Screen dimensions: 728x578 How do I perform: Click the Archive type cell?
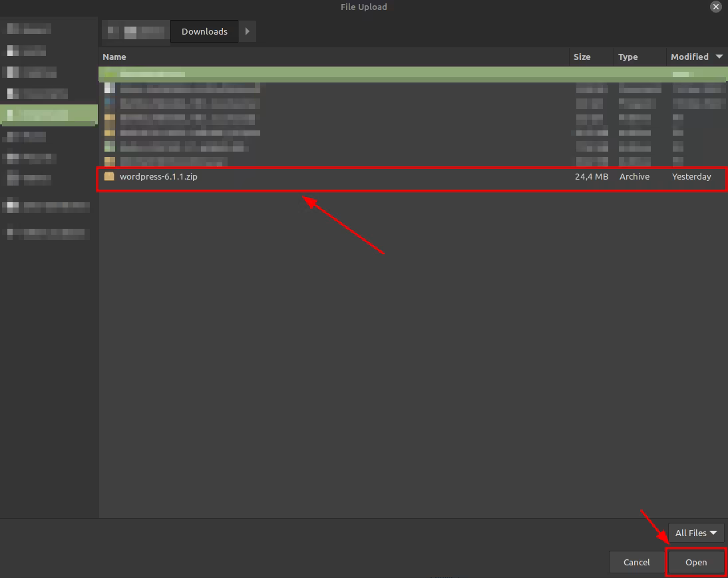pos(634,177)
